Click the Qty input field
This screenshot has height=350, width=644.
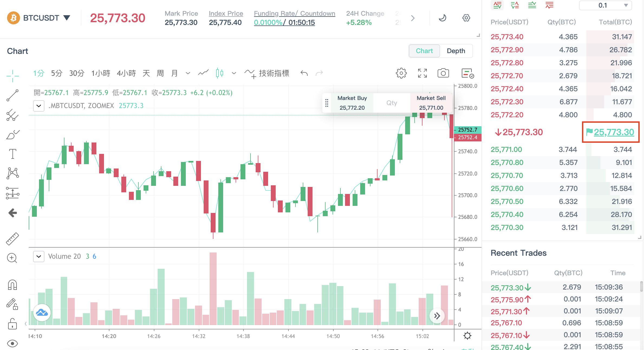pyautogui.click(x=392, y=103)
